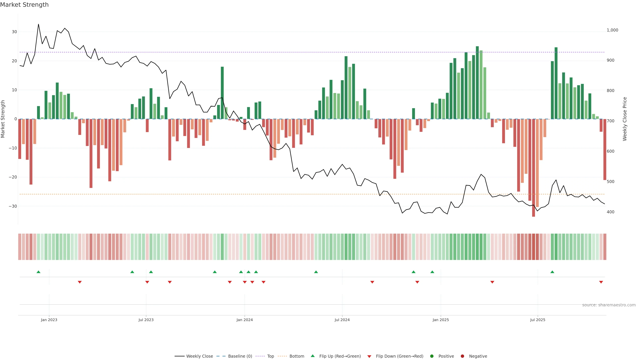Click first green flip-up triangle before Jan 2023

pyautogui.click(x=38, y=272)
